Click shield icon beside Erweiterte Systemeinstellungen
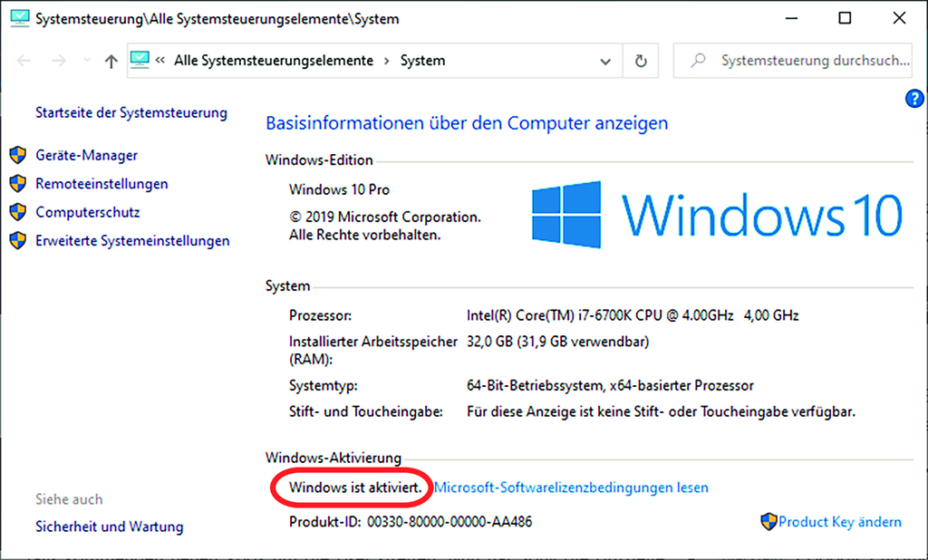 (x=18, y=240)
